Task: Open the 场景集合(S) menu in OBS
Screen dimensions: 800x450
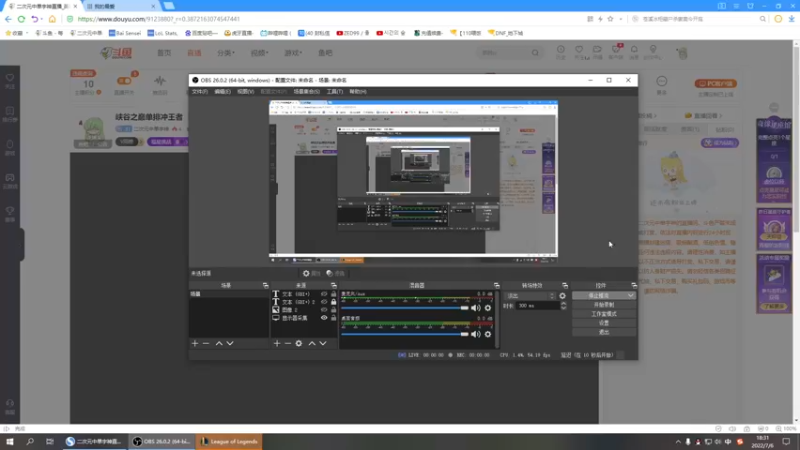Action: tap(307, 92)
